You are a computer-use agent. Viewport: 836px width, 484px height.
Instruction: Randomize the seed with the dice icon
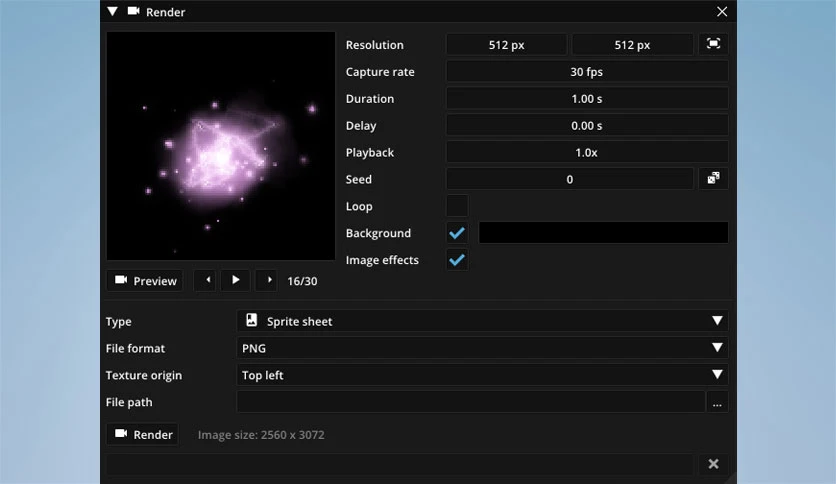[x=713, y=179]
